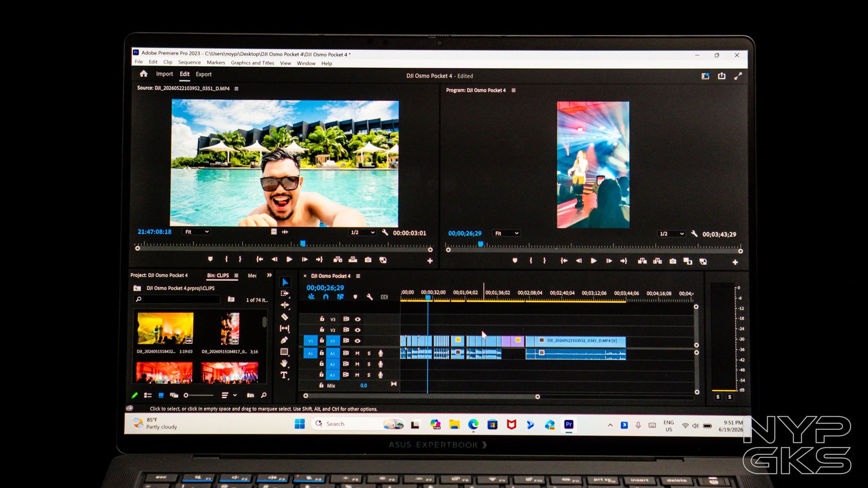The width and height of the screenshot is (868, 488).
Task: Open Source monitor Fit zoom dropdown
Action: [196, 232]
